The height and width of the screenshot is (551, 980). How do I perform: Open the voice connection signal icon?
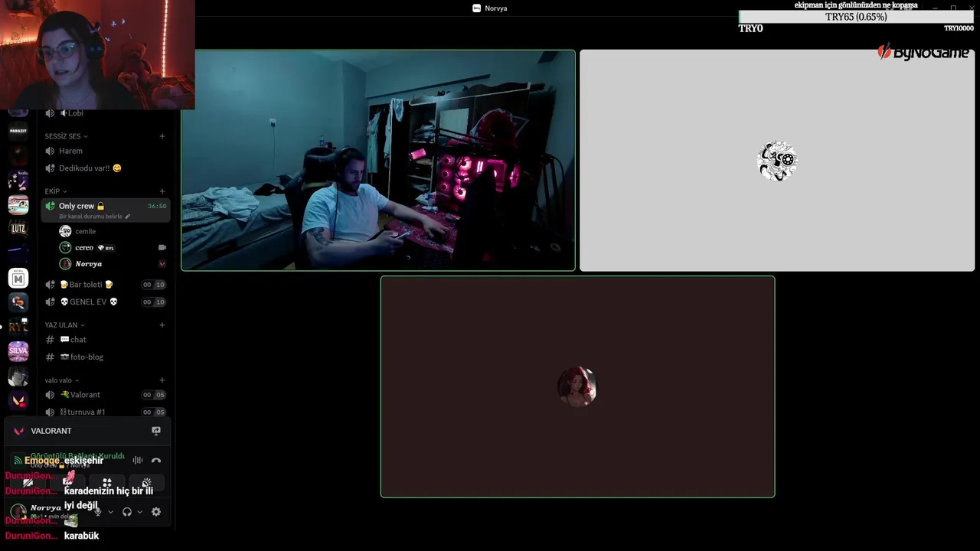point(18,461)
